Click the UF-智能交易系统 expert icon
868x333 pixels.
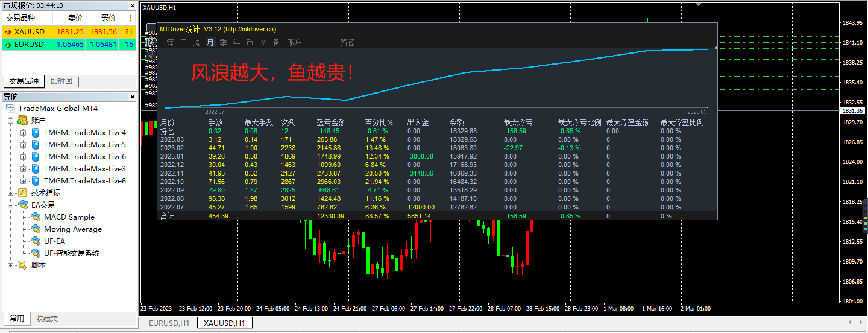[x=36, y=253]
